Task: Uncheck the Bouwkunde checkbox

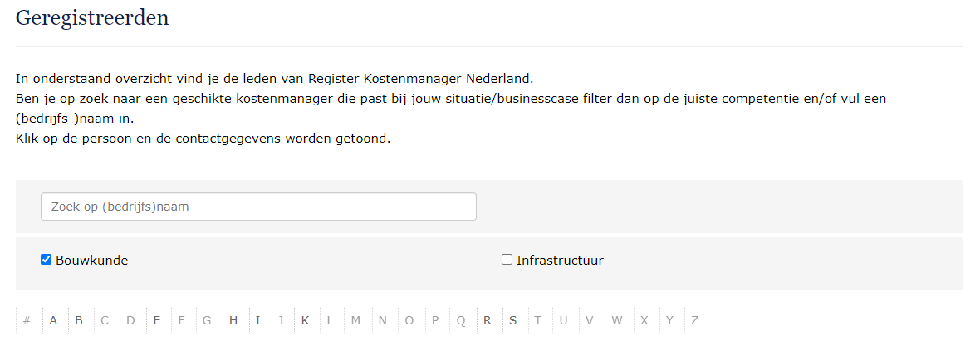Action: point(47,260)
